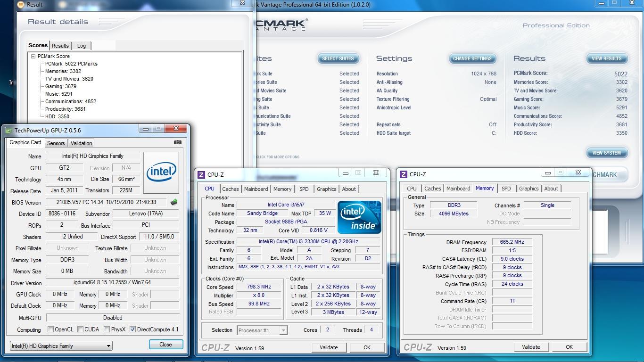Open Memory tab in left CPU-Z window
Viewport: 644px width, 362px height.
282,189
